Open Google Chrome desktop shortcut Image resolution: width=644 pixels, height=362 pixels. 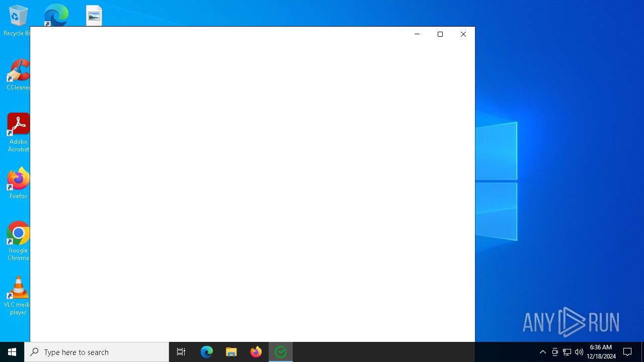tap(18, 241)
